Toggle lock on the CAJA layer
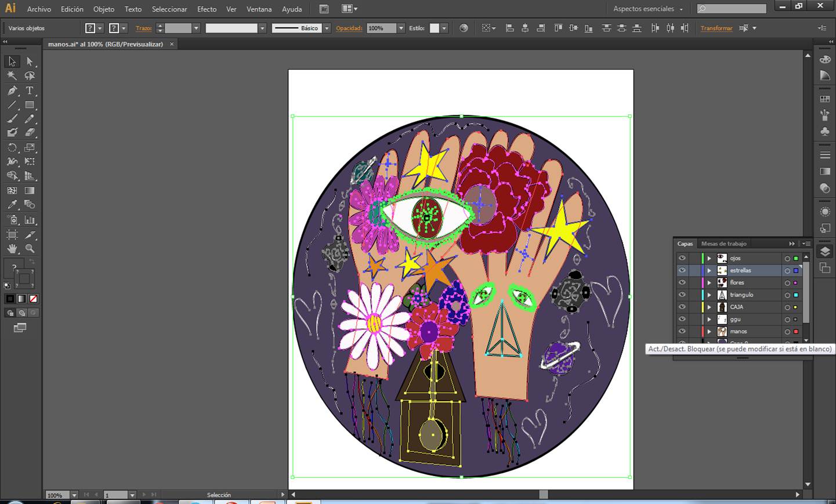 pyautogui.click(x=693, y=307)
